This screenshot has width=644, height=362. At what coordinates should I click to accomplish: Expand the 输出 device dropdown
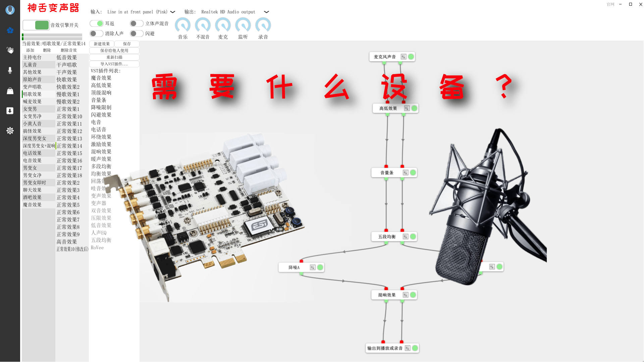click(x=267, y=12)
